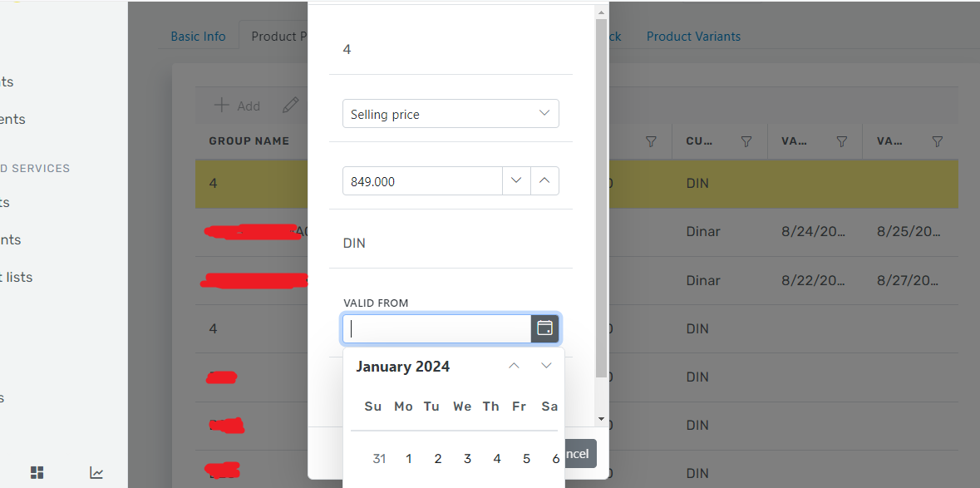Click the dashboard grid icon in sidebar
This screenshot has width=980, height=488.
point(37,472)
